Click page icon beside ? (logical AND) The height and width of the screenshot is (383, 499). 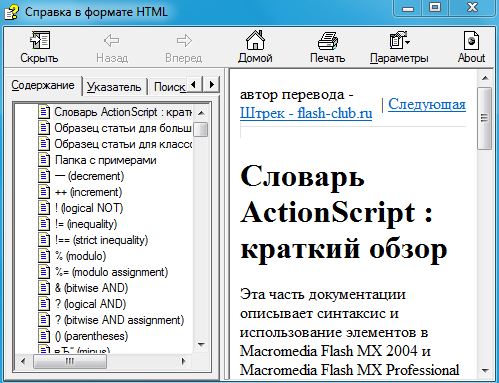pyautogui.click(x=44, y=304)
